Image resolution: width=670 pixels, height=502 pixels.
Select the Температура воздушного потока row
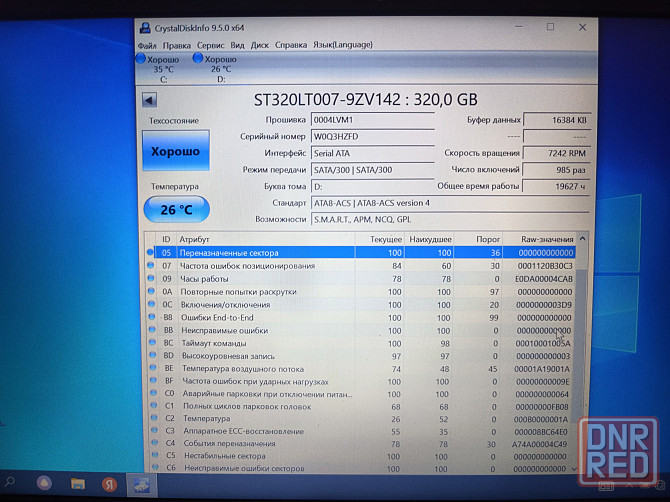(362, 369)
